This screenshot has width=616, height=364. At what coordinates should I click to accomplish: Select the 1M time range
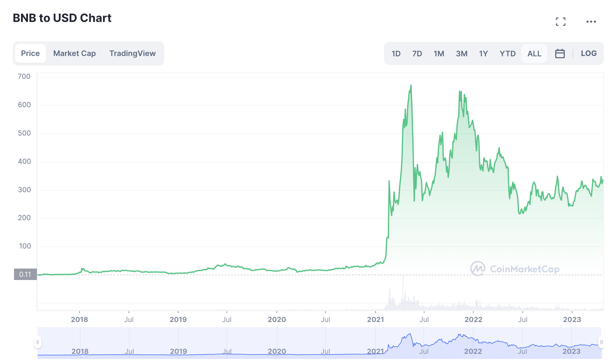pos(439,53)
